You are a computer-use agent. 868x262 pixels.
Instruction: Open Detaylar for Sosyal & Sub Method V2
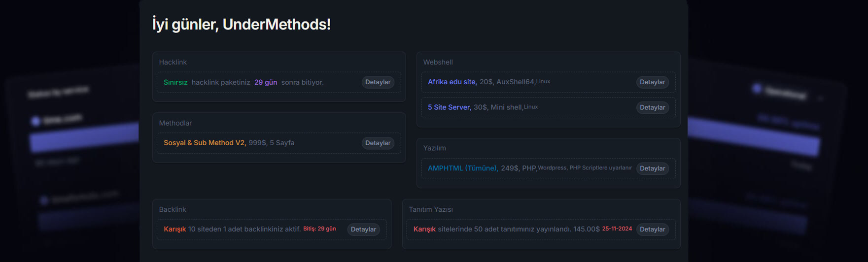tap(378, 143)
